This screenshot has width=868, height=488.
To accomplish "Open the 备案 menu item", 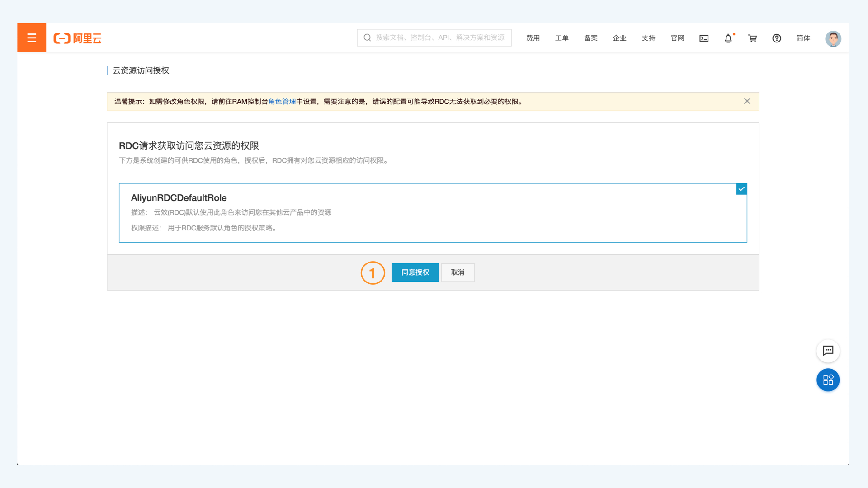I will tap(590, 38).
